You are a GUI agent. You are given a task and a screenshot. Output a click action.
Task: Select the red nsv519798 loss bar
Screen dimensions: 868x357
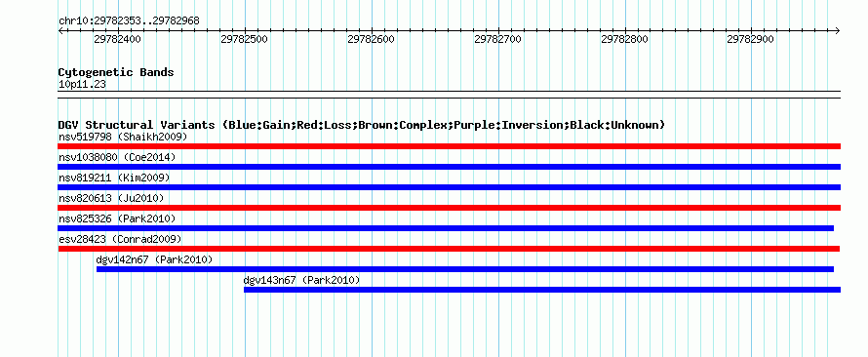(x=449, y=146)
